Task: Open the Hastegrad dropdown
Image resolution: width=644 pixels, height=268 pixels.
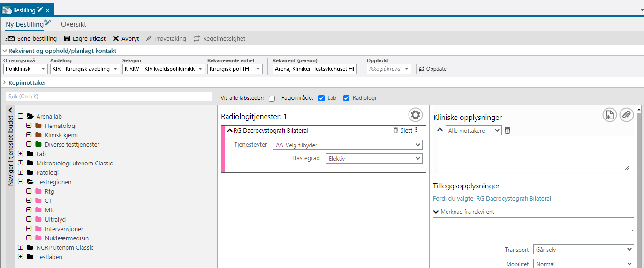Action: tap(374, 159)
